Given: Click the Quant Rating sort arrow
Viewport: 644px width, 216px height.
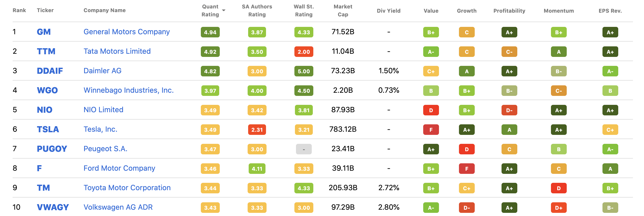Looking at the screenshot, I should point(224,10).
